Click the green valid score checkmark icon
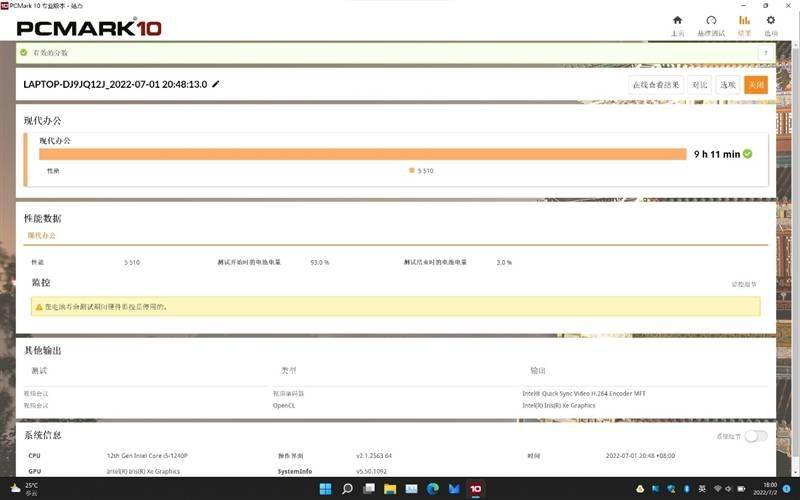Screen dimensions: 800x500 23,53
